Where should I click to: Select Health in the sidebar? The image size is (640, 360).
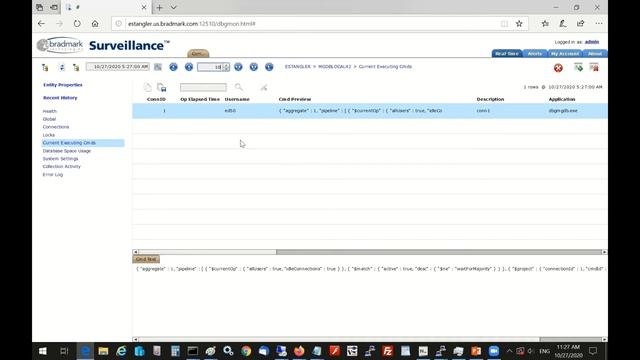(x=50, y=111)
